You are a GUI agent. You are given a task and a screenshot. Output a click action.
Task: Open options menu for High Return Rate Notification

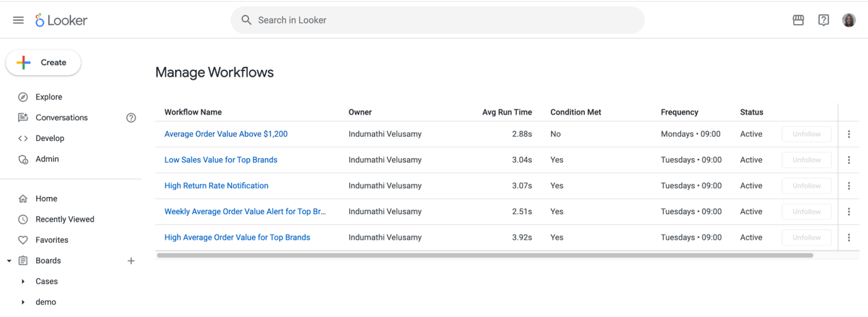[849, 186]
